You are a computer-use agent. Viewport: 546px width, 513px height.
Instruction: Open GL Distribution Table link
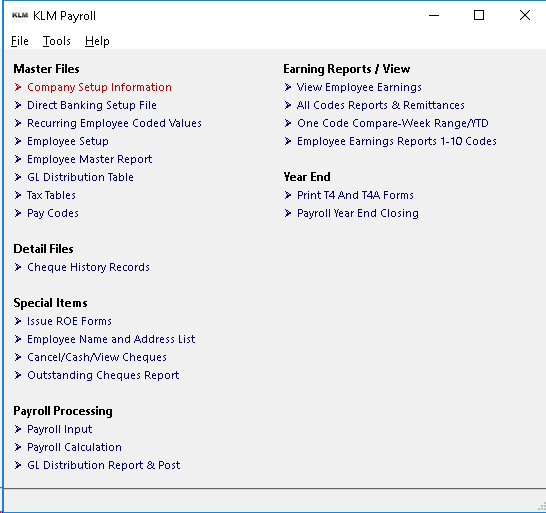pyautogui.click(x=80, y=177)
